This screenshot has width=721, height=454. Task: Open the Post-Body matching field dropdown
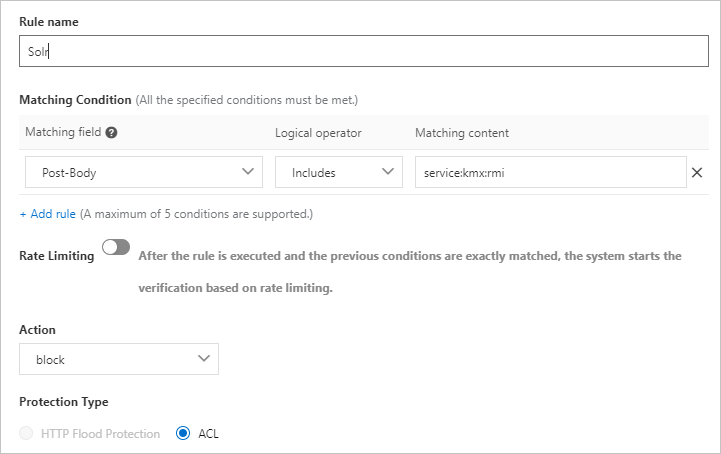pyautogui.click(x=141, y=172)
